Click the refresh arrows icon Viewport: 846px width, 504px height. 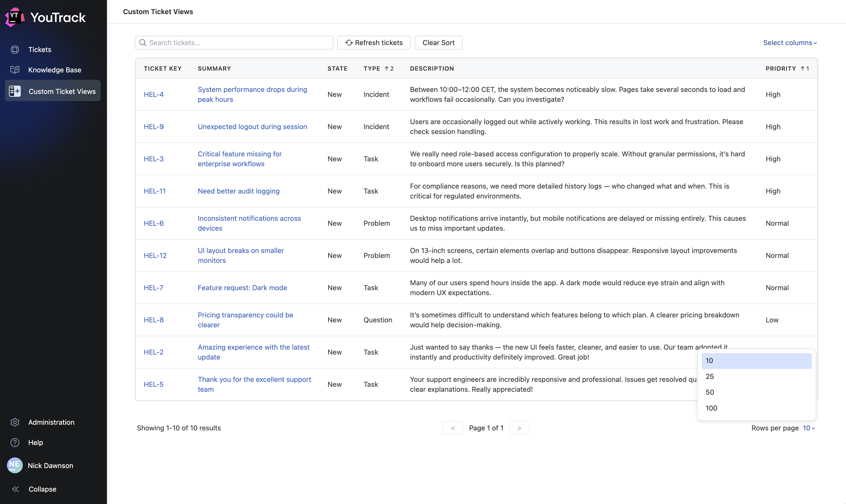(x=349, y=42)
